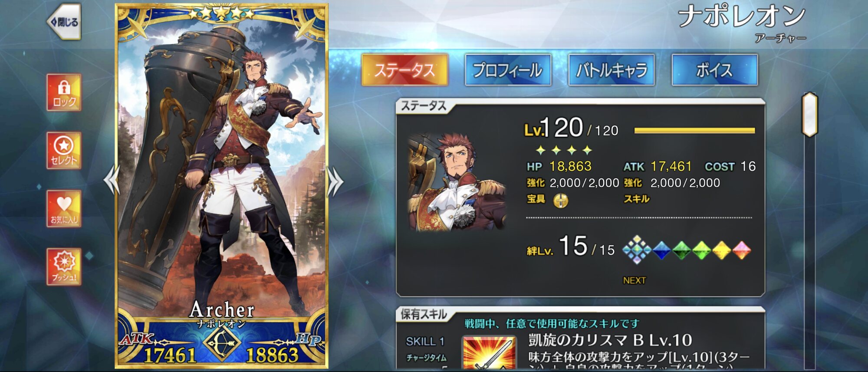Screen dimensions: 868x372
Task: Switch to the プロフィール tab
Action: [508, 70]
